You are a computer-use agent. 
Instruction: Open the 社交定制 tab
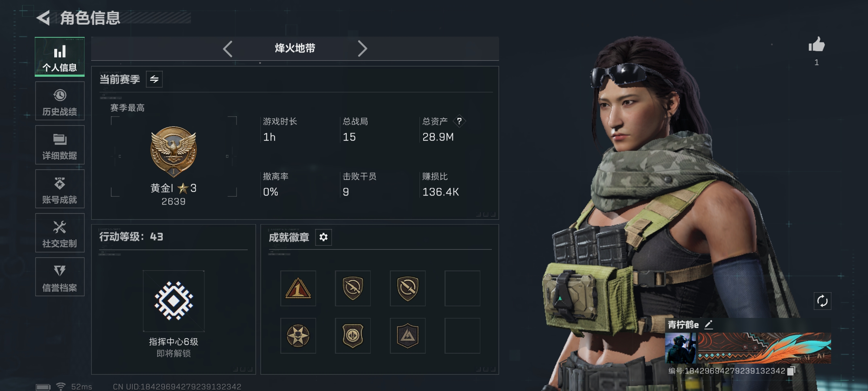[x=60, y=233]
